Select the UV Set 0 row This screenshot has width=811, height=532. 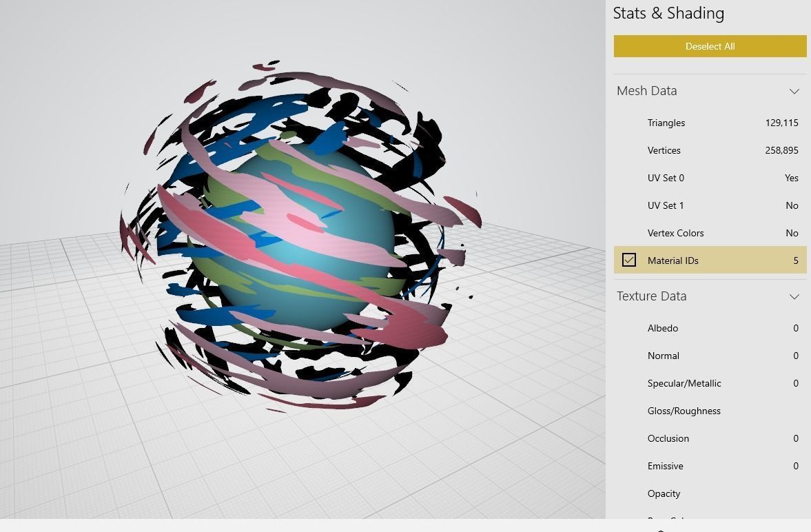click(710, 178)
